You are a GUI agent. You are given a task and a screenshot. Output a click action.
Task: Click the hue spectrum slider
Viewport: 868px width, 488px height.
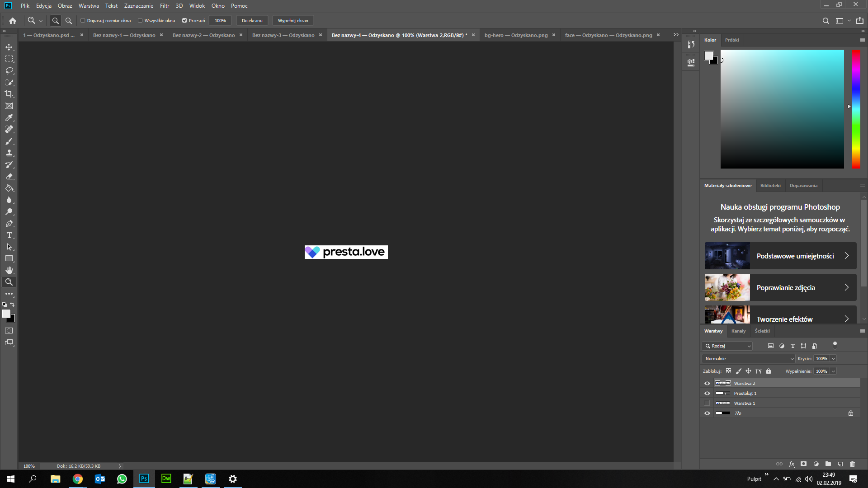(856, 109)
